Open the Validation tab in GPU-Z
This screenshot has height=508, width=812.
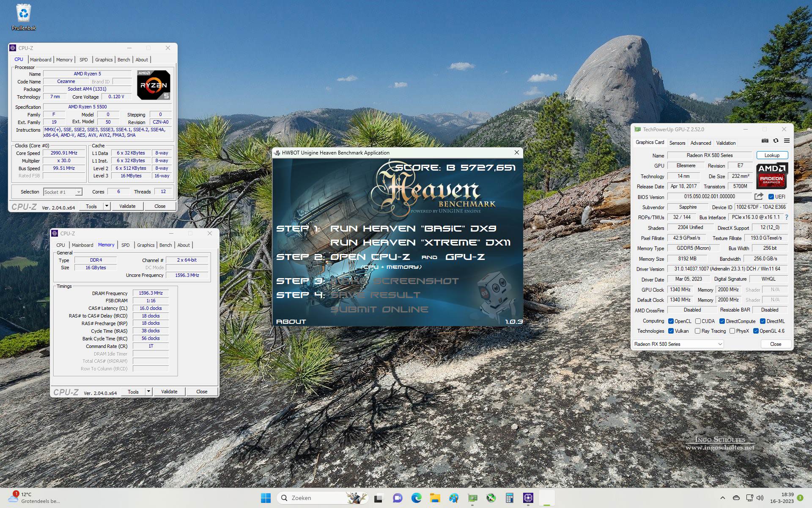coord(726,143)
